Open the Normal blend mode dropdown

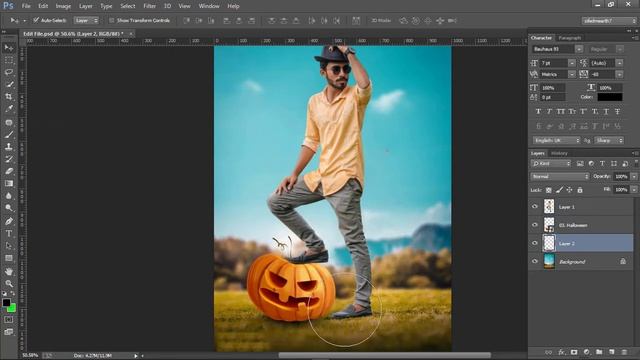(x=560, y=176)
